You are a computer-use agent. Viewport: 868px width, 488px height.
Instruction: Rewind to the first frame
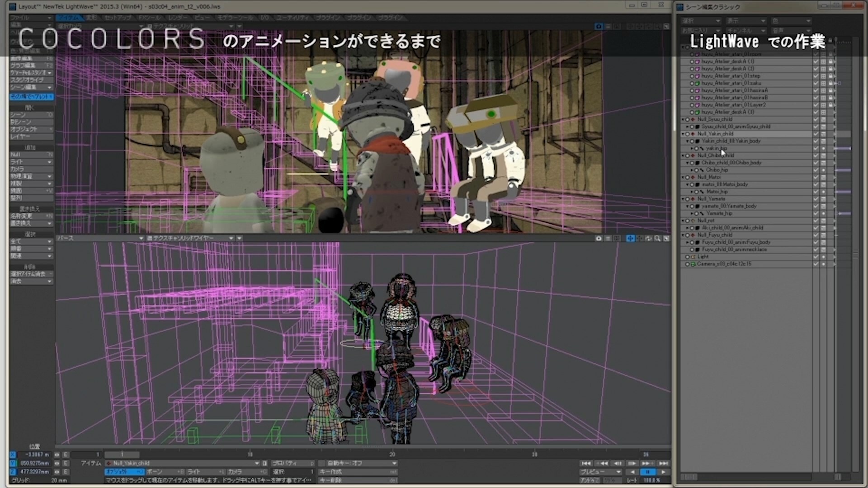point(586,463)
